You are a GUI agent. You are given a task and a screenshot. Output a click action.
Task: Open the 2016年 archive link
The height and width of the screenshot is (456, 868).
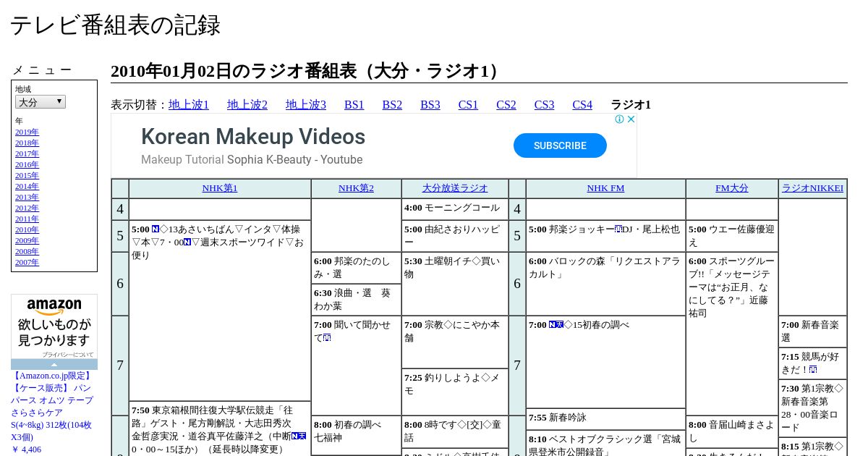pos(27,164)
